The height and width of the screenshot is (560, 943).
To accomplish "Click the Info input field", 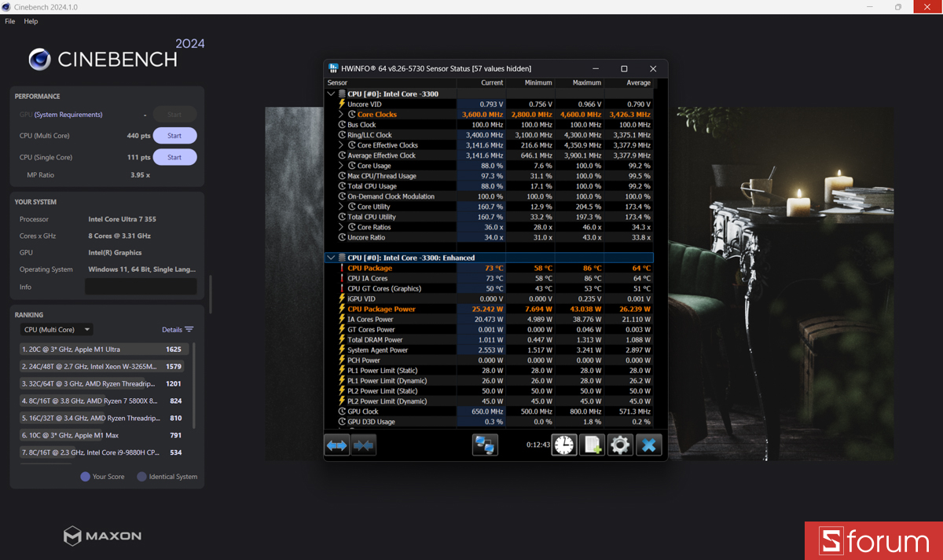I will click(141, 287).
